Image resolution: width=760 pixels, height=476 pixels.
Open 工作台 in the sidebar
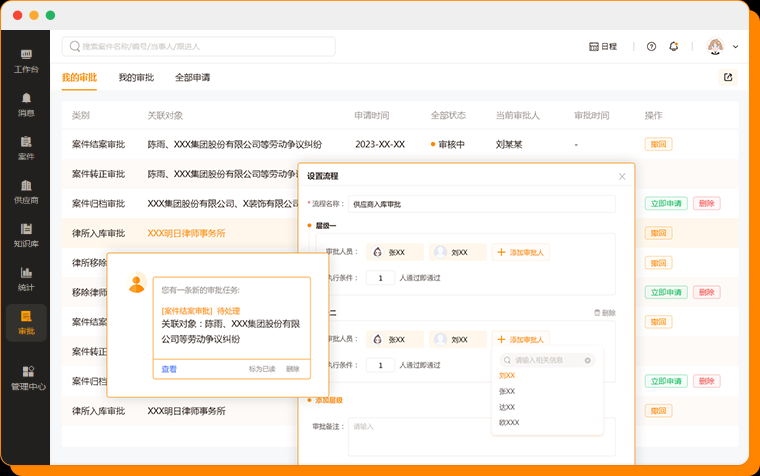tap(26, 60)
